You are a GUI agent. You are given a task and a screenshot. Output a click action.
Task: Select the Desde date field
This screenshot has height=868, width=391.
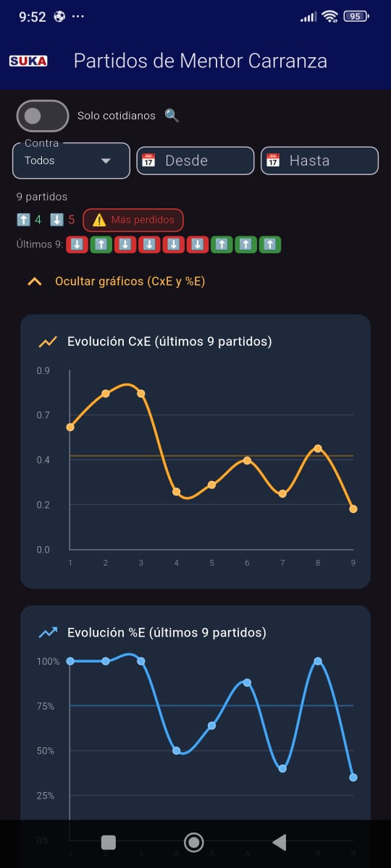click(195, 161)
